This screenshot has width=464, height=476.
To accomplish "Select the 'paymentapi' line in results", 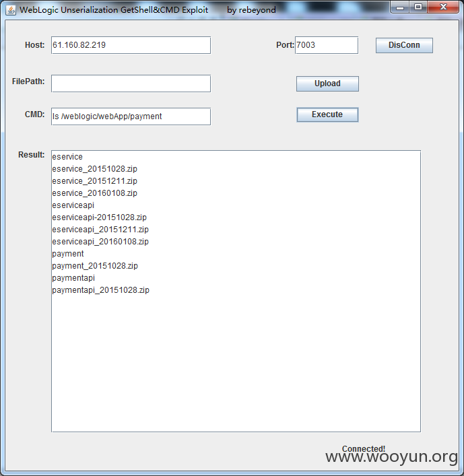I will (73, 278).
